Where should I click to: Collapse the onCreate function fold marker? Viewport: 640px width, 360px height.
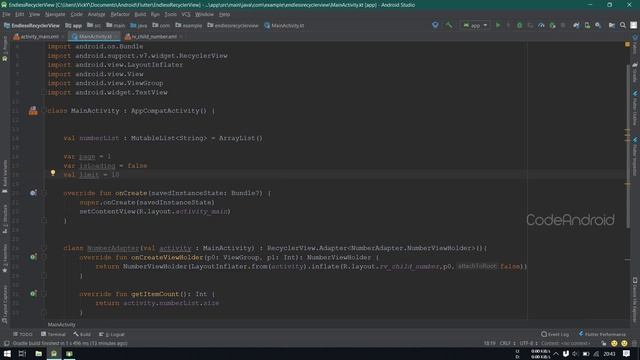tap(44, 193)
